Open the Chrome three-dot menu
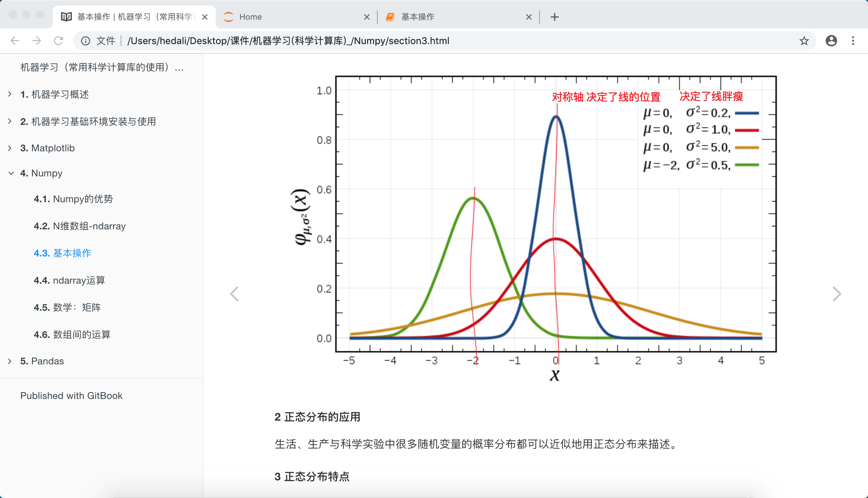 coord(853,41)
